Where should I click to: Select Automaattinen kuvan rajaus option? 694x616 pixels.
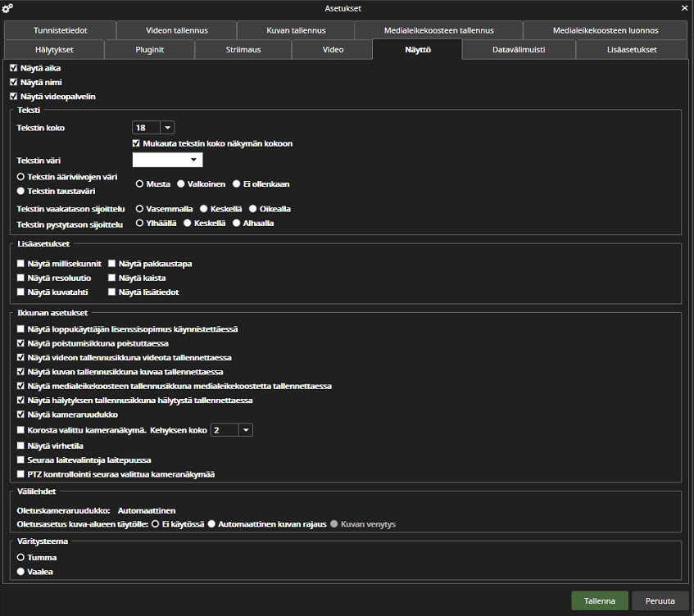pos(211,524)
